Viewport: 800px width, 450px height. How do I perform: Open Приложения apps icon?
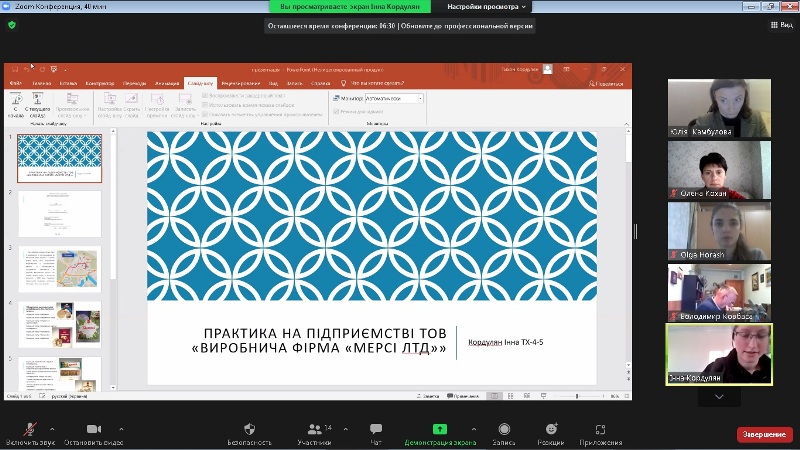(x=601, y=429)
